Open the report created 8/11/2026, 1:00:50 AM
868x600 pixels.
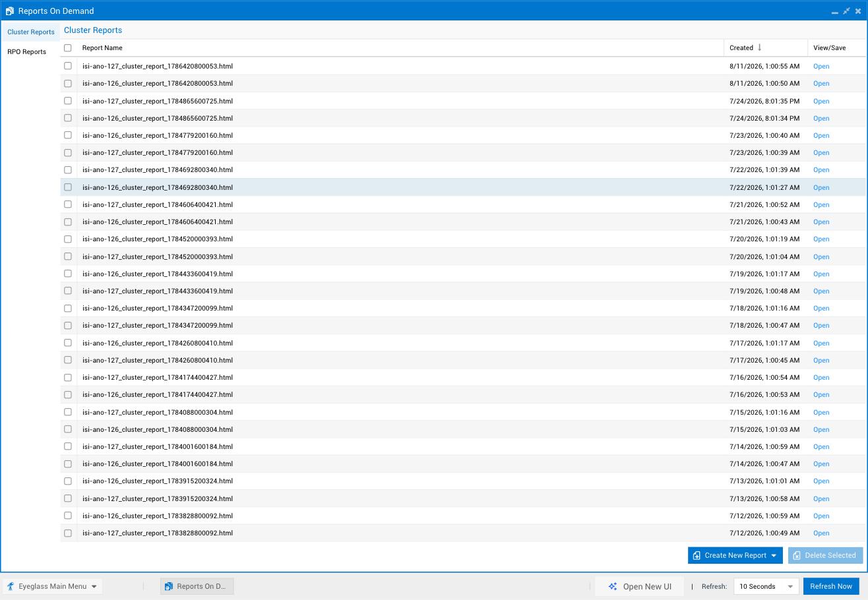point(821,83)
